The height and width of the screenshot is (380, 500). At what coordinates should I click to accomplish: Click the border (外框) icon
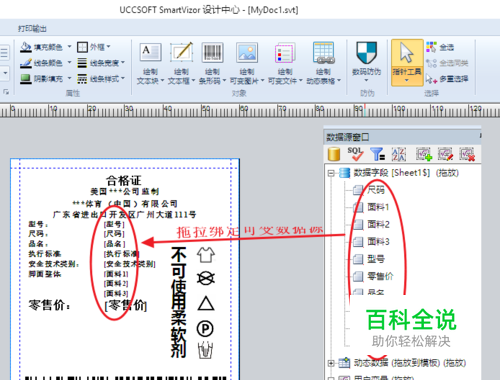click(82, 47)
